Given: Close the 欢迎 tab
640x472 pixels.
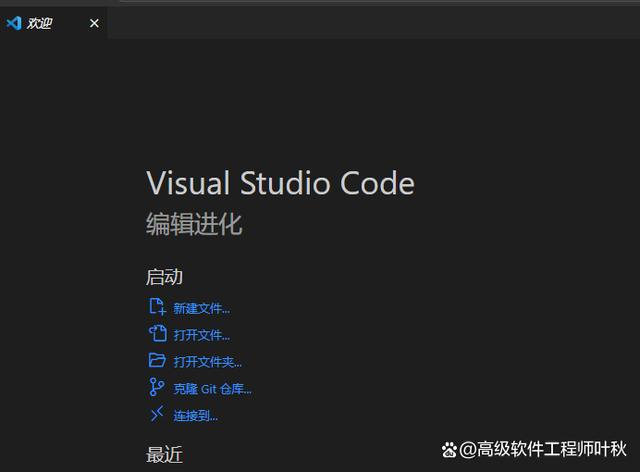Looking at the screenshot, I should [94, 23].
